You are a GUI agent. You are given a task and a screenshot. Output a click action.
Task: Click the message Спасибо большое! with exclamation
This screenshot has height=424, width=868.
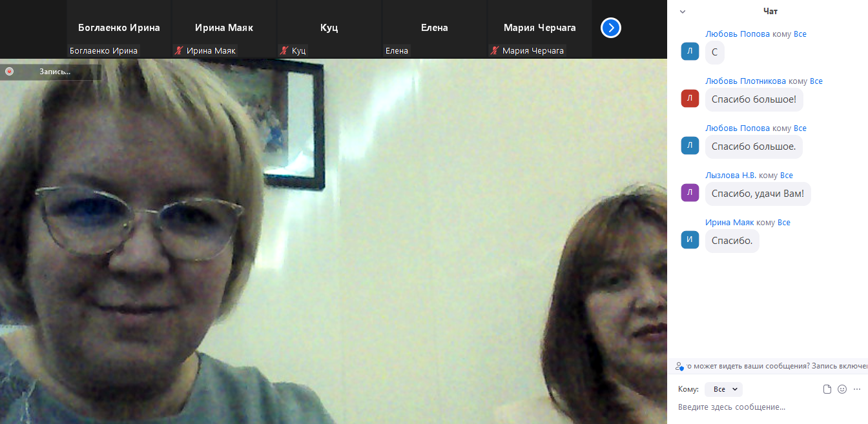[x=754, y=99]
